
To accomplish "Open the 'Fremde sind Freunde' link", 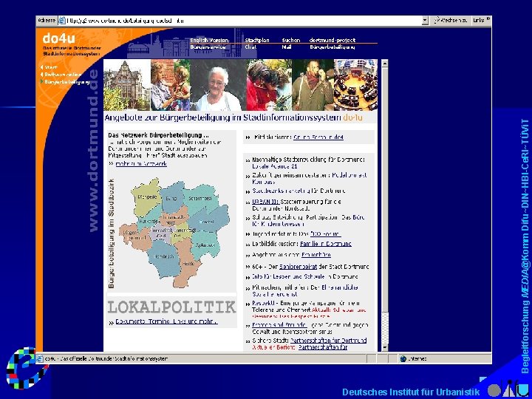I will click(x=279, y=324).
